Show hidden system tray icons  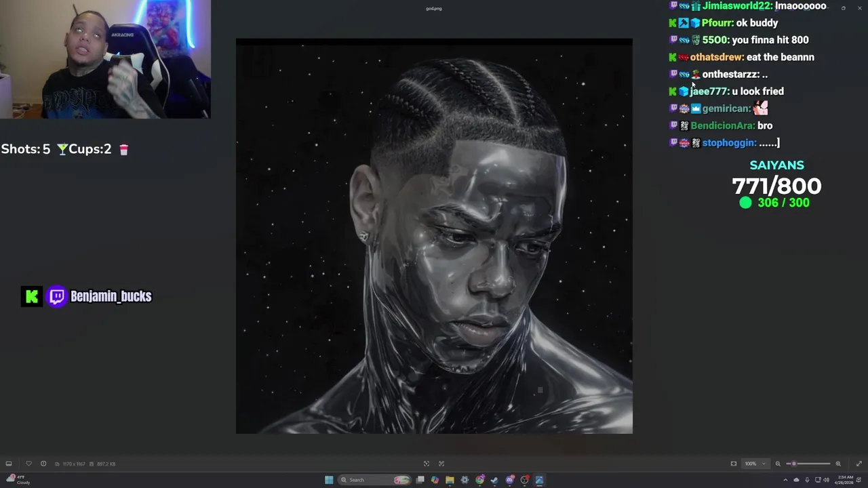(x=786, y=480)
